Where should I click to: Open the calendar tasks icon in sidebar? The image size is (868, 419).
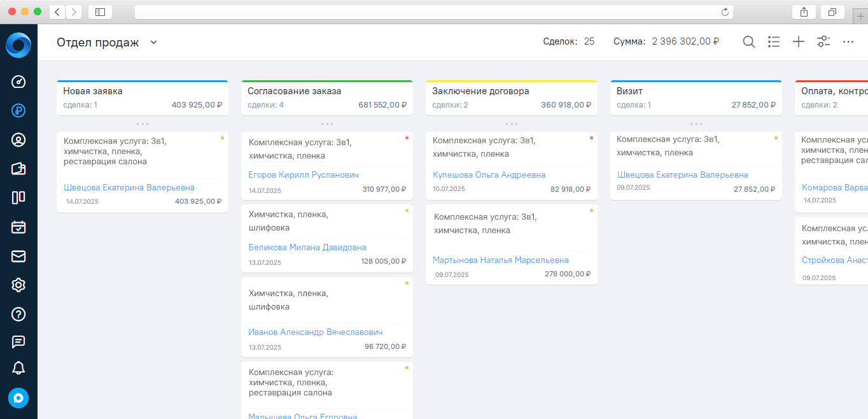click(18, 227)
